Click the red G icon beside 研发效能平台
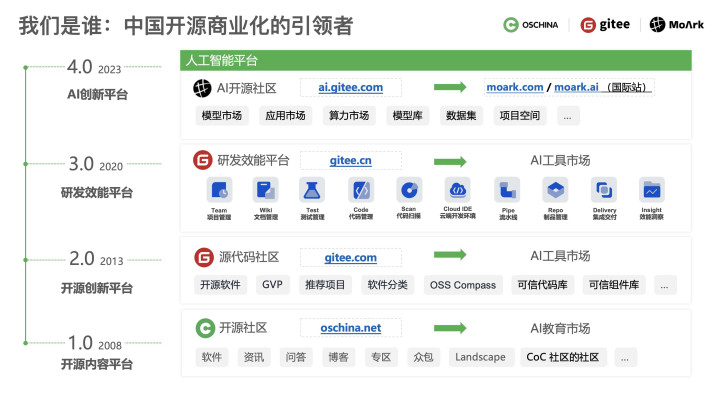 pyautogui.click(x=202, y=160)
